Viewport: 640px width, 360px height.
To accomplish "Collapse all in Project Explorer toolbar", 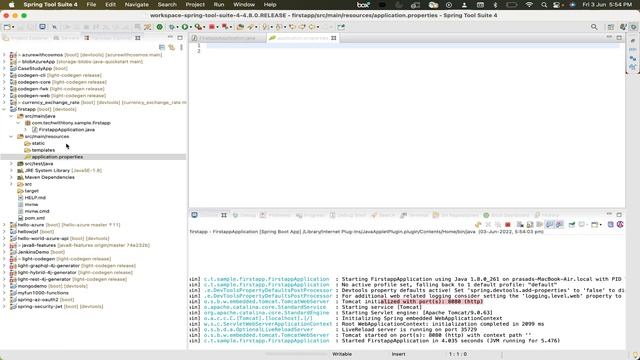I will coord(162,47).
